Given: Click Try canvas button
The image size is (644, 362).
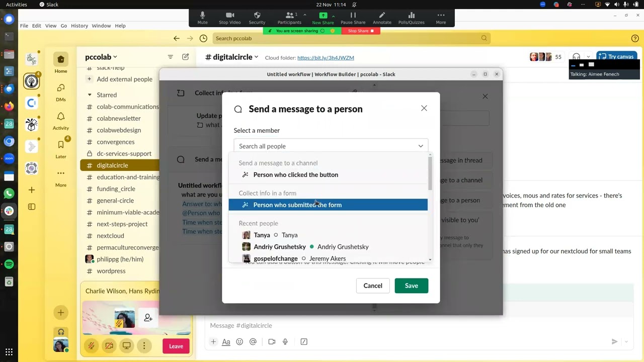Looking at the screenshot, I should 617,57.
